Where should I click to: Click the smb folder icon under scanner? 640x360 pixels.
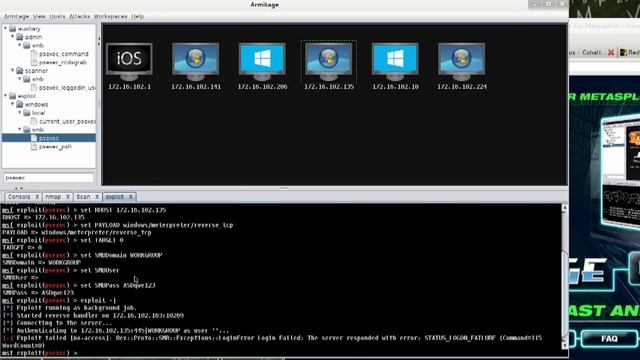(27, 79)
